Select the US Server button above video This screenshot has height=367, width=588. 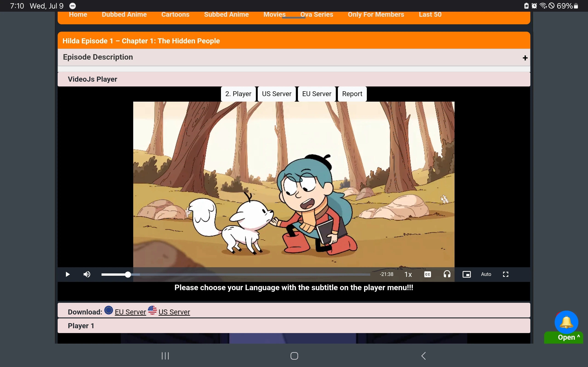pos(277,94)
